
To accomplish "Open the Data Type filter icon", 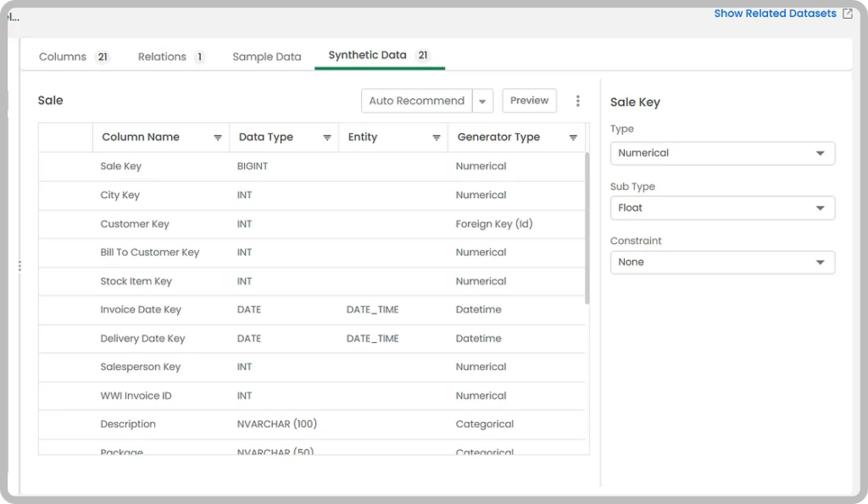I will tap(327, 138).
